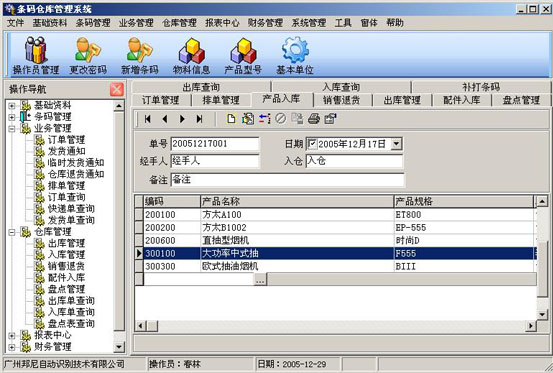Screen dimensions: 553x373
Task: Close the 操作导航 panel
Action: tap(117, 89)
